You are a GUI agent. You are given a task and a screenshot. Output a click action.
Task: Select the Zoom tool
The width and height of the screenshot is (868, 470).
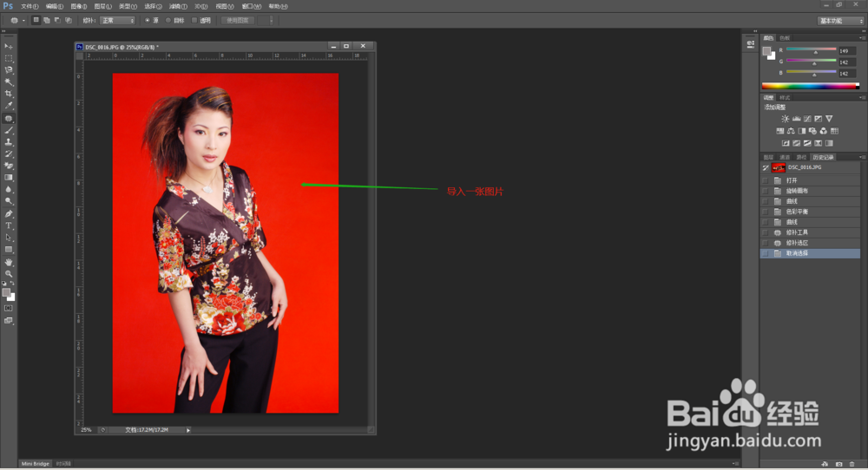(9, 274)
